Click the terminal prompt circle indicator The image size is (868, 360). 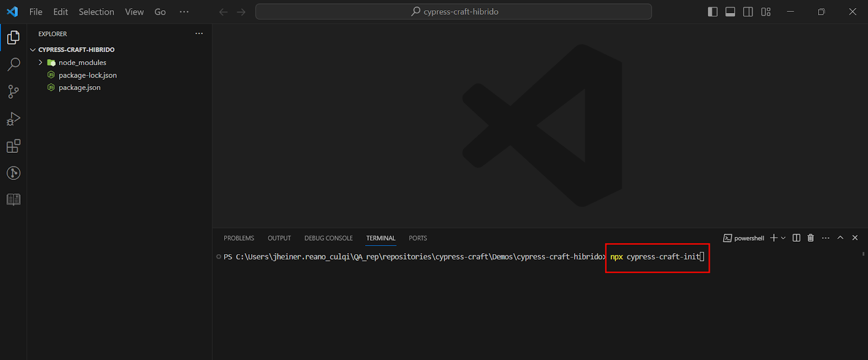coord(219,256)
